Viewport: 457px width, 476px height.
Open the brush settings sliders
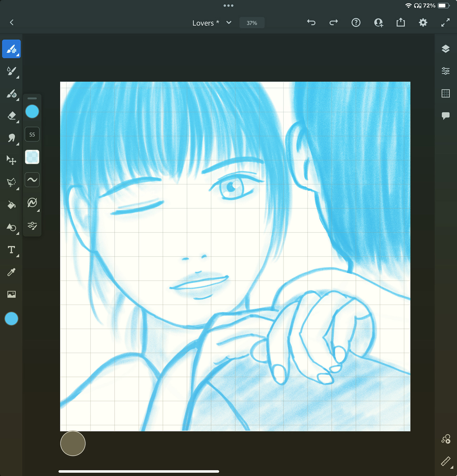32,225
